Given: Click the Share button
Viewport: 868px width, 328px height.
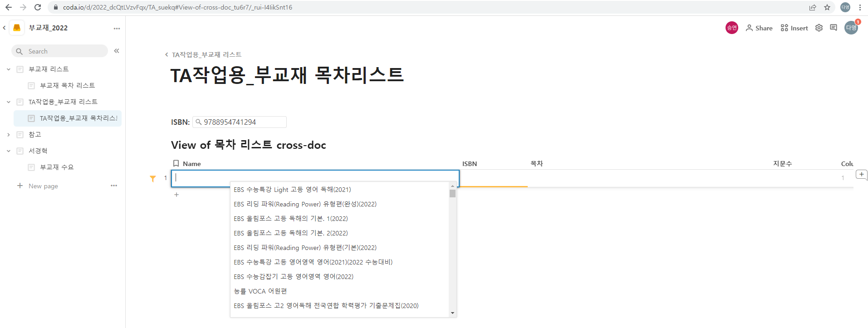Looking at the screenshot, I should click(759, 28).
